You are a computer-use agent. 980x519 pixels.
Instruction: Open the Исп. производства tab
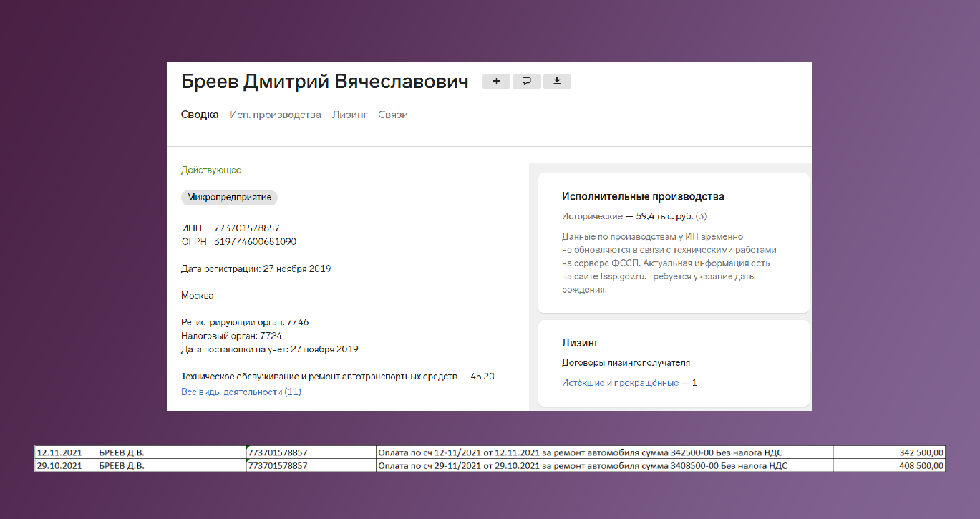275,115
